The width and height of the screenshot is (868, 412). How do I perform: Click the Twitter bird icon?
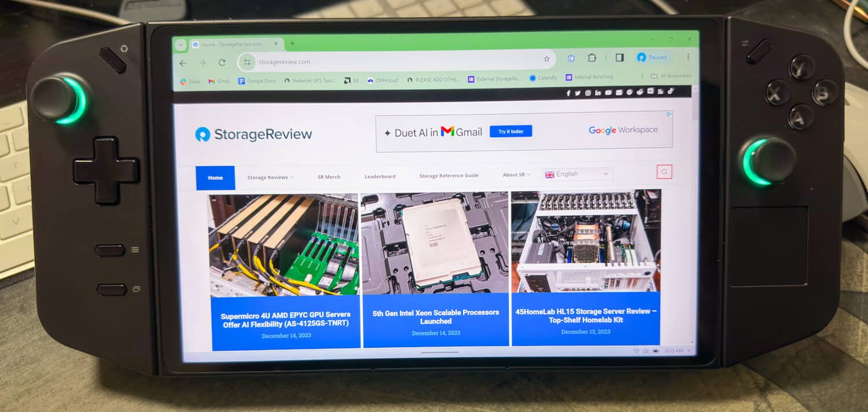[x=578, y=93]
